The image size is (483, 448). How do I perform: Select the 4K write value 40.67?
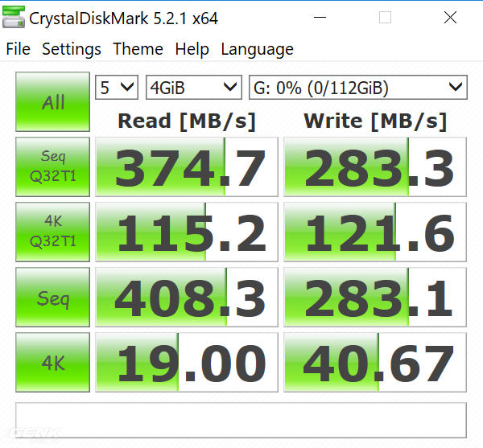(375, 362)
